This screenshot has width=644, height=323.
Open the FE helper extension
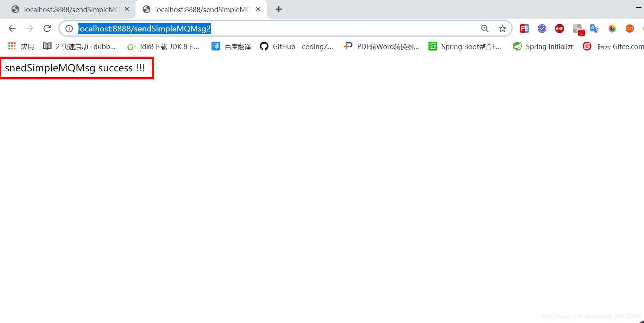pos(525,29)
